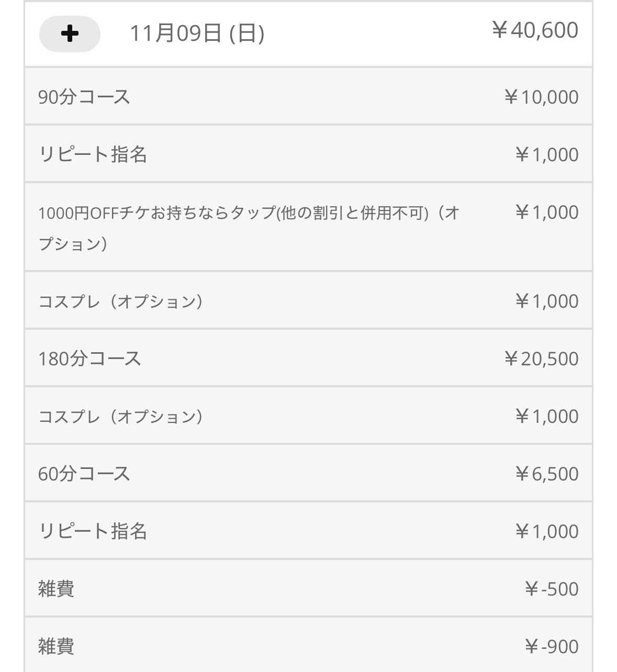Select リピート指名 label directly below 90分コース
The width and height of the screenshot is (617, 672).
point(93,154)
